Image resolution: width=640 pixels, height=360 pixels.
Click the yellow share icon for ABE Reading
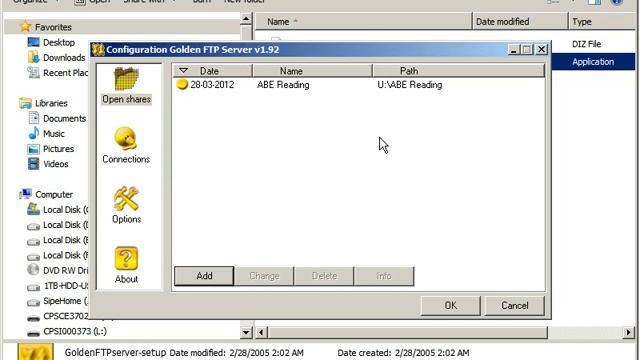(x=182, y=84)
